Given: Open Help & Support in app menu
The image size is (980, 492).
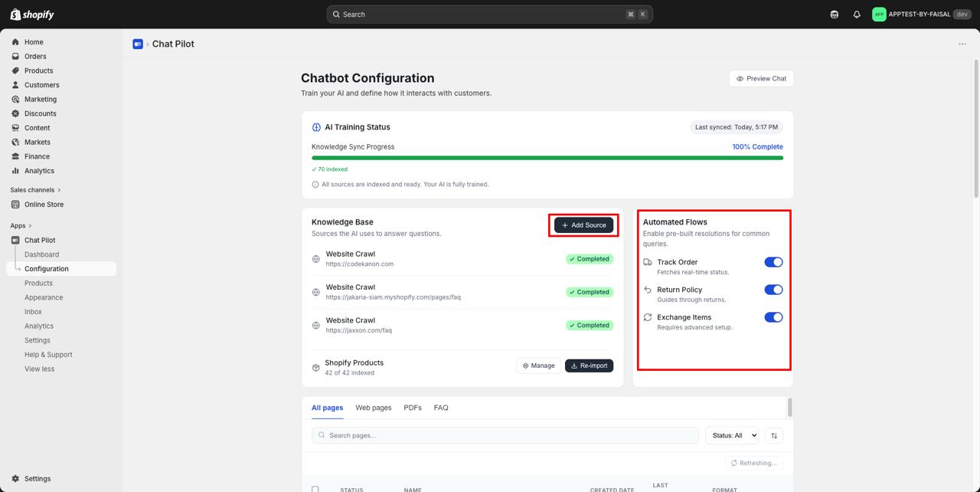Looking at the screenshot, I should click(x=48, y=355).
